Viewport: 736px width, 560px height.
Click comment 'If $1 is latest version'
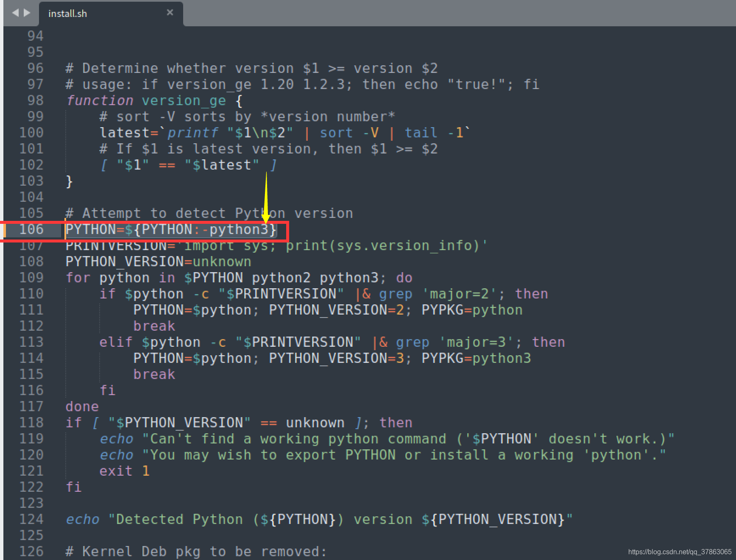269,149
